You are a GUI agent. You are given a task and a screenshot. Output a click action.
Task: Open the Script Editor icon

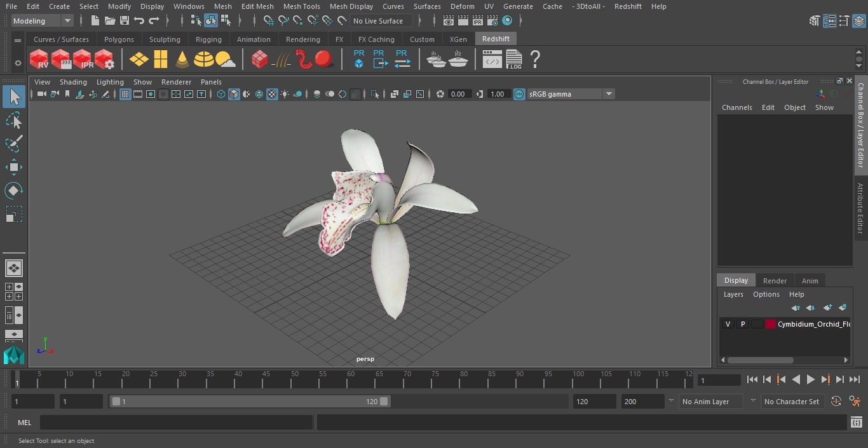pos(856,423)
